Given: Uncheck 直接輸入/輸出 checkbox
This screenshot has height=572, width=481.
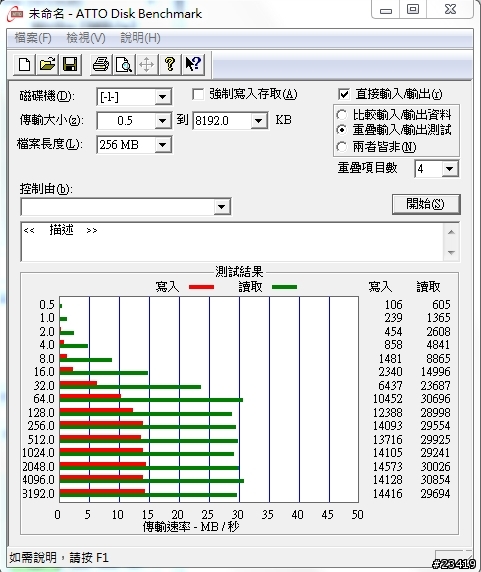Looking at the screenshot, I should coord(344,94).
